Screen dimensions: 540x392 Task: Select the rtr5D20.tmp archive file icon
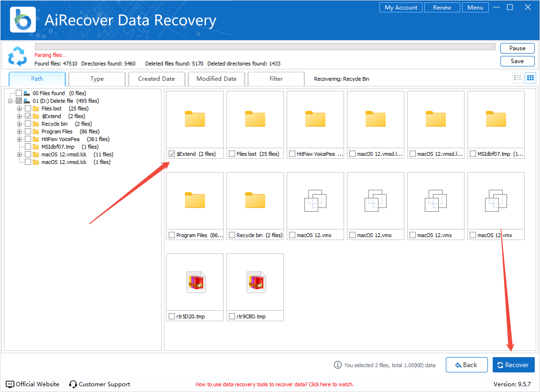click(195, 282)
